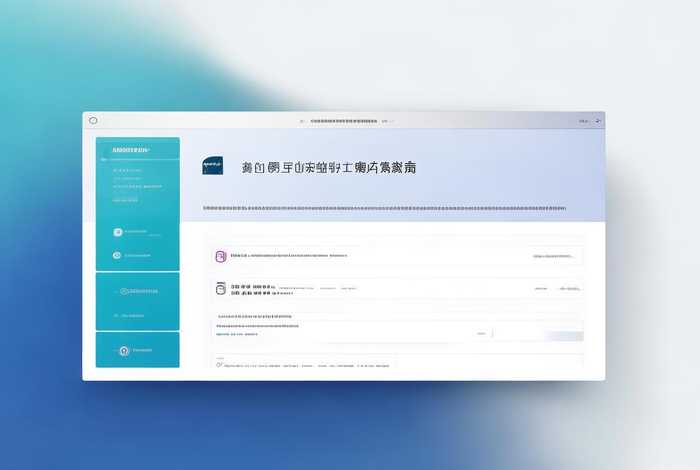Click the black outlined icon in the second list row
700x470 pixels.
coord(221,289)
